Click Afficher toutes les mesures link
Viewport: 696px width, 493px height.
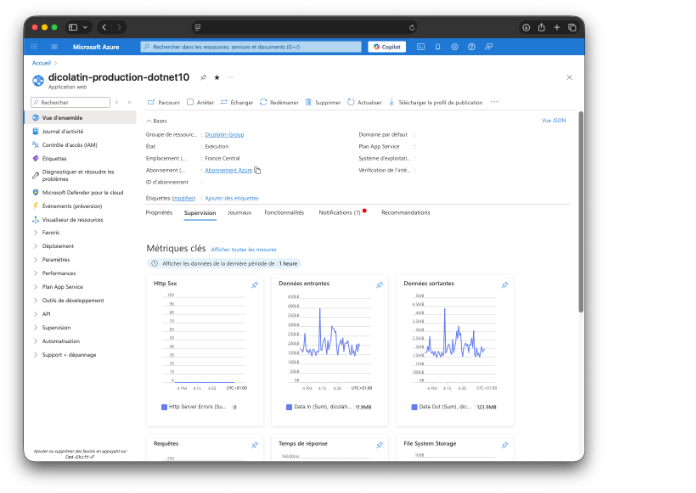(x=244, y=250)
